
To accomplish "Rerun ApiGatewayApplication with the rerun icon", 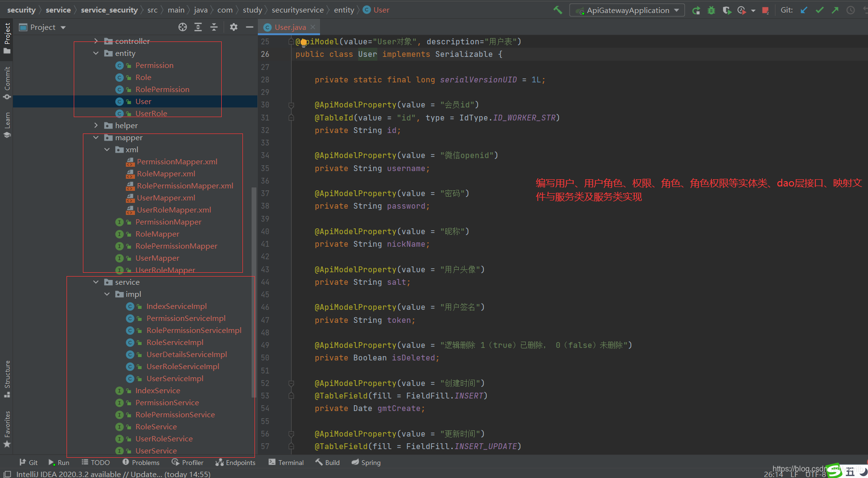I will pyautogui.click(x=696, y=10).
